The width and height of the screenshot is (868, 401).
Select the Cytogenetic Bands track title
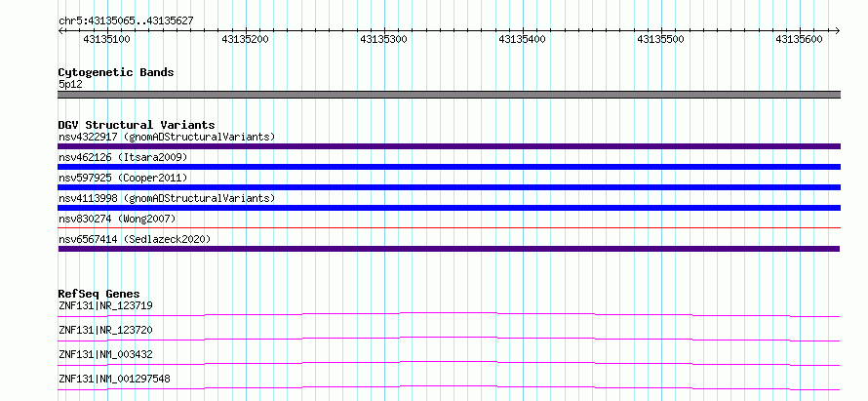[116, 72]
